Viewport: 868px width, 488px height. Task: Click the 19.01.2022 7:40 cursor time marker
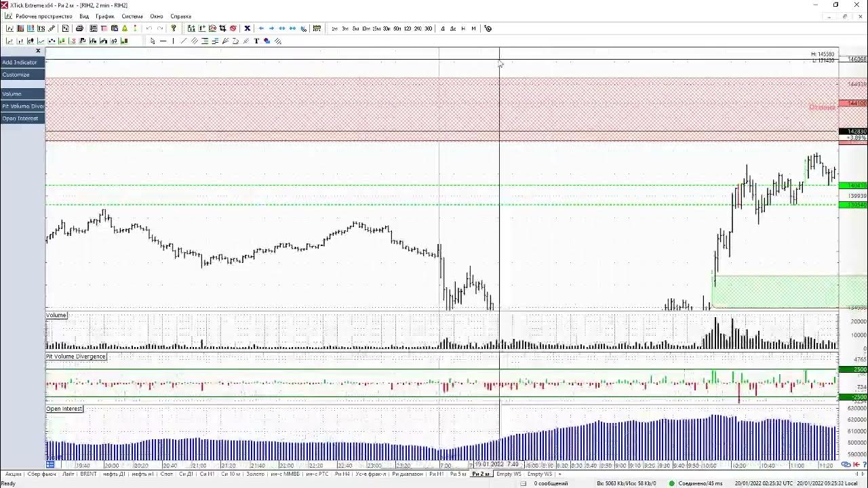click(497, 465)
